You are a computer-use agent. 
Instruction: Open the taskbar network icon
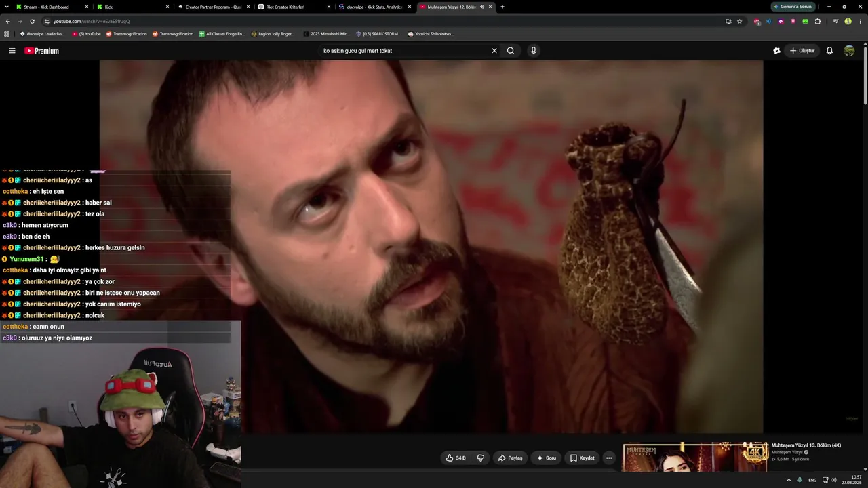[825, 480]
